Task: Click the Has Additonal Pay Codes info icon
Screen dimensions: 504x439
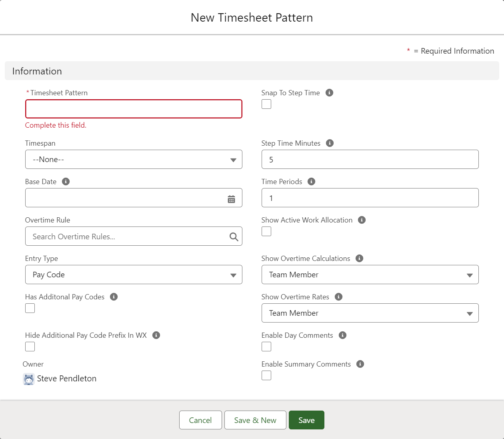Action: pyautogui.click(x=114, y=297)
